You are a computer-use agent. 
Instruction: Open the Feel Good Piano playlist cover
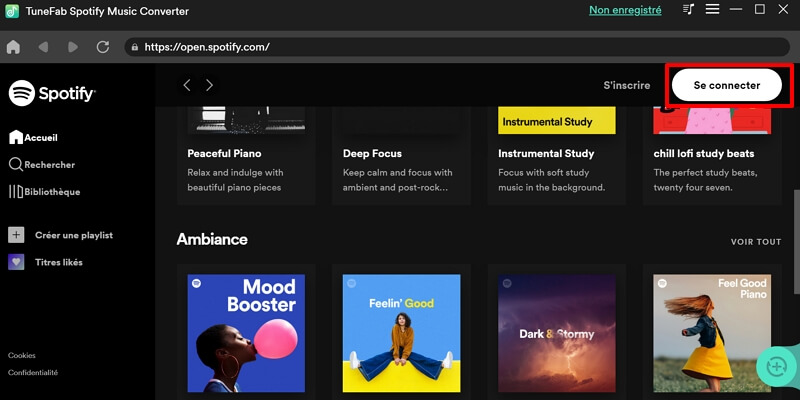(712, 333)
